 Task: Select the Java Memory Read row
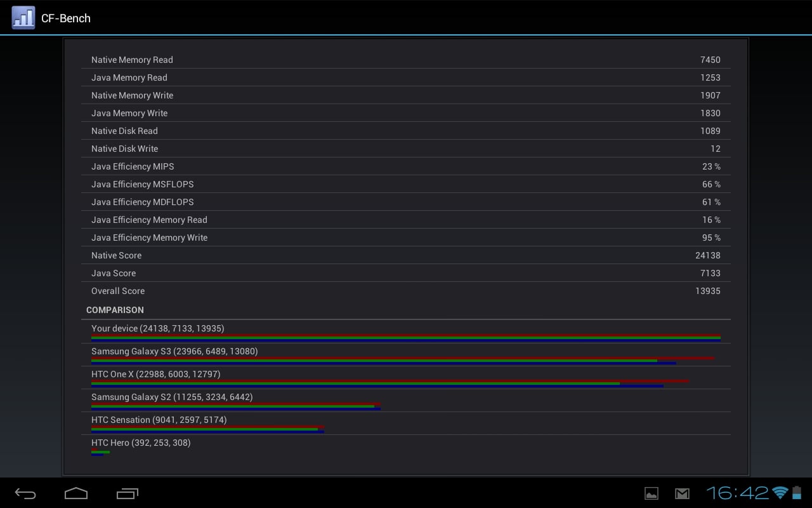pos(406,77)
